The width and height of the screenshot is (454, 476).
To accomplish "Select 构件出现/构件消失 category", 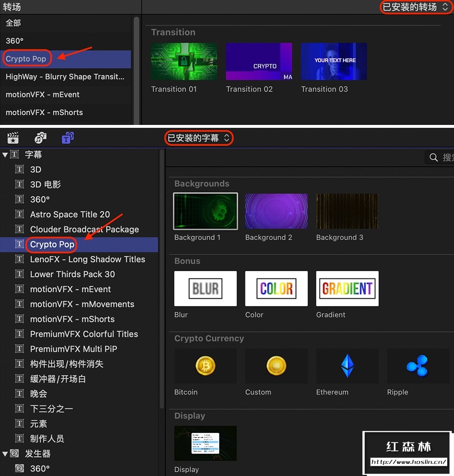I will point(79,364).
